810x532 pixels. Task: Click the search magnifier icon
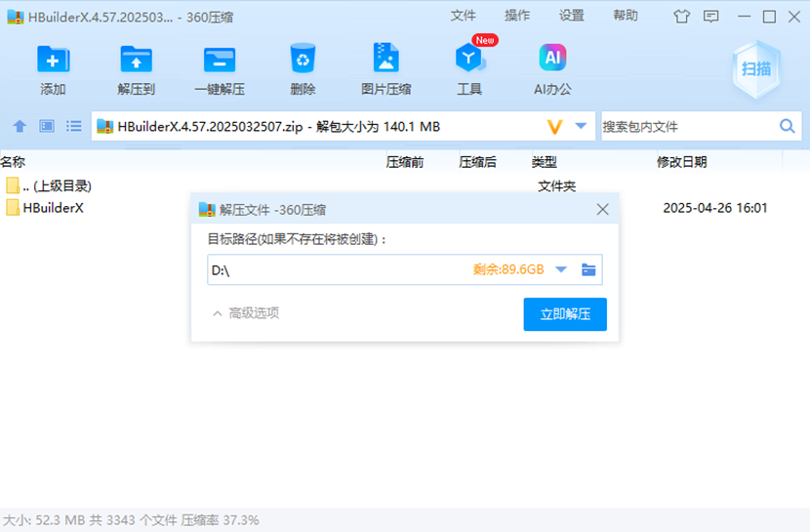click(787, 126)
